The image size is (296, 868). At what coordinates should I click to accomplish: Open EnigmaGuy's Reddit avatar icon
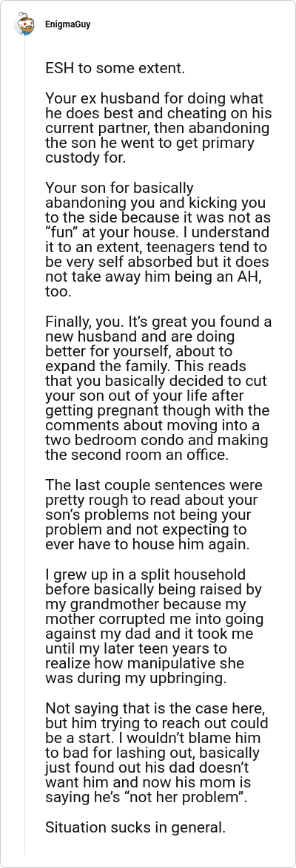(25, 24)
